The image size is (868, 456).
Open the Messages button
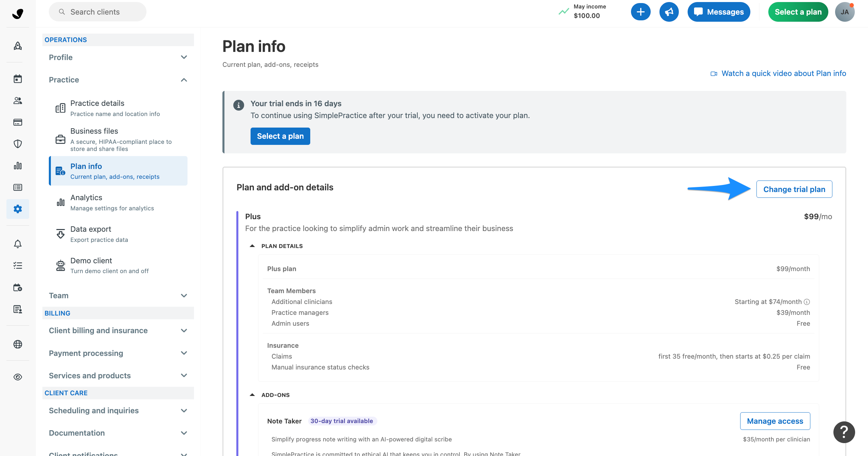pos(719,12)
